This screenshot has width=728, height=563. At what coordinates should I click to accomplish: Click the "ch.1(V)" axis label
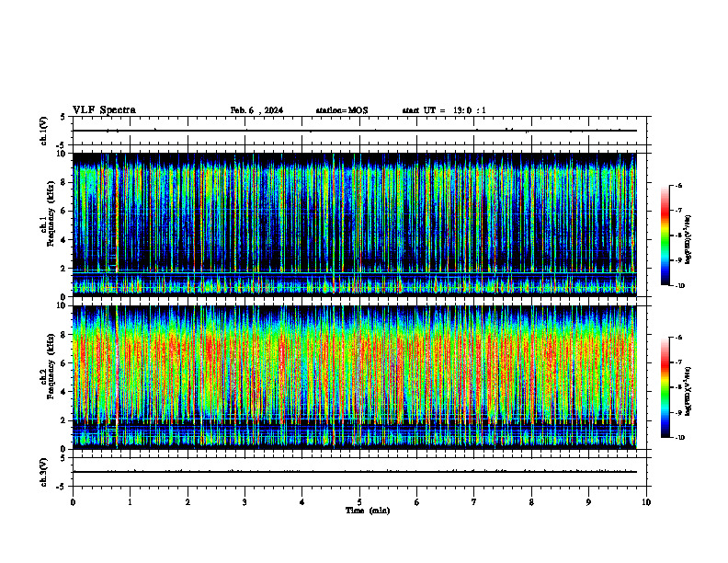(43, 131)
